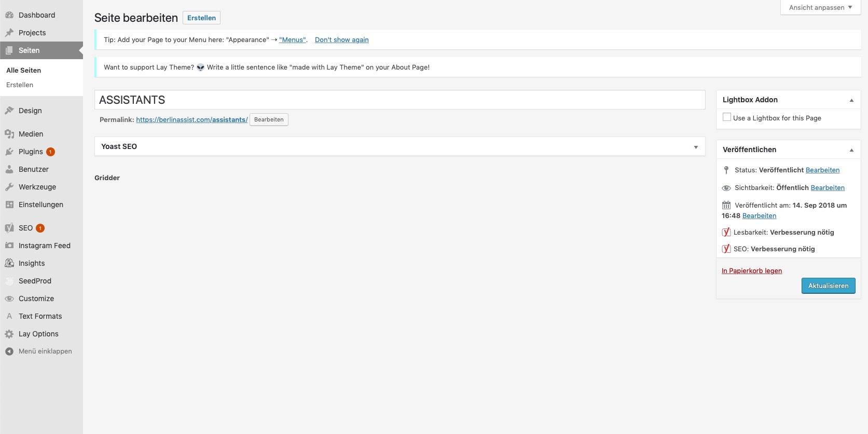
Task: Open the Ansicht anpassen dropdown
Action: [820, 7]
